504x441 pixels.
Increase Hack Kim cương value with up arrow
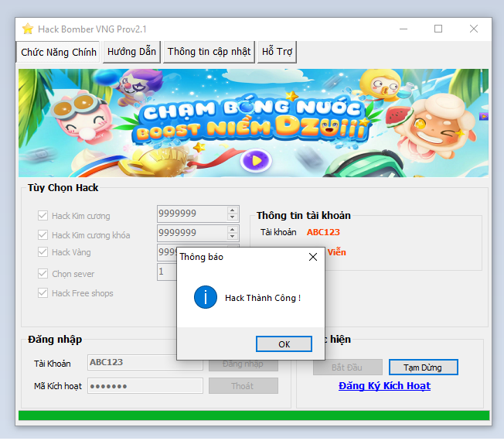pyautogui.click(x=232, y=210)
